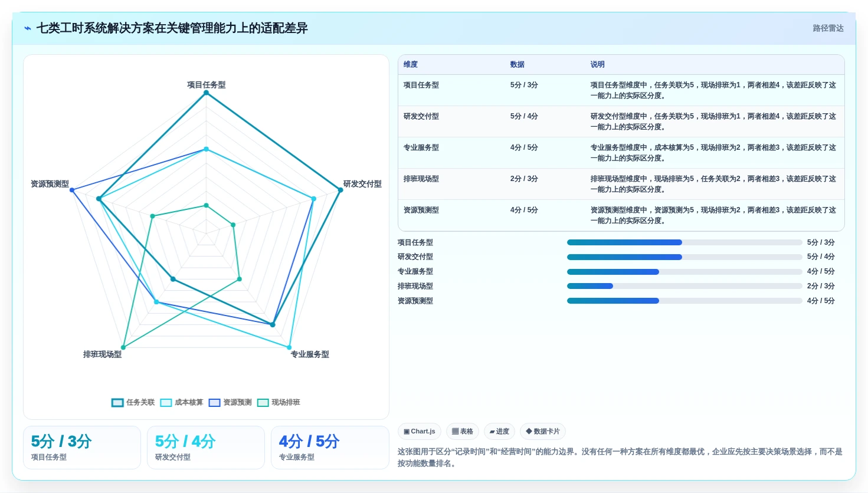This screenshot has width=868, height=493.
Task: Click the 路径雷达 label in header
Action: tap(828, 28)
